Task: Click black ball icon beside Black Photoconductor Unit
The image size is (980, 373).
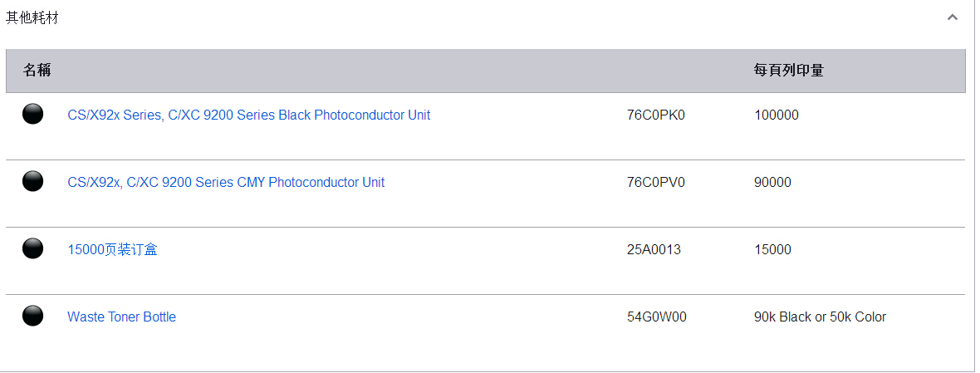Action: point(32,114)
